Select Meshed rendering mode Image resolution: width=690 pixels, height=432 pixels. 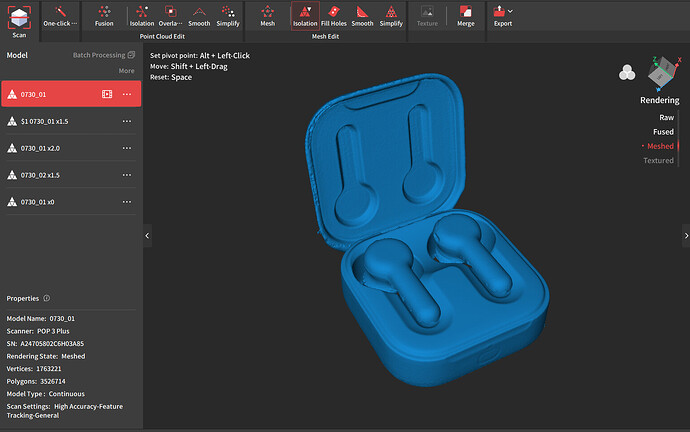[x=660, y=146]
